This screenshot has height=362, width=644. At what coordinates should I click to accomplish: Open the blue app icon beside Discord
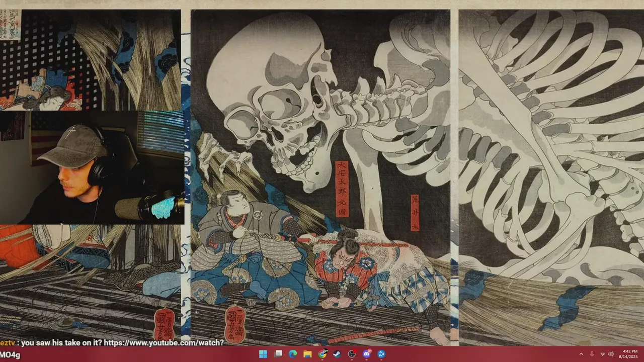(x=381, y=354)
